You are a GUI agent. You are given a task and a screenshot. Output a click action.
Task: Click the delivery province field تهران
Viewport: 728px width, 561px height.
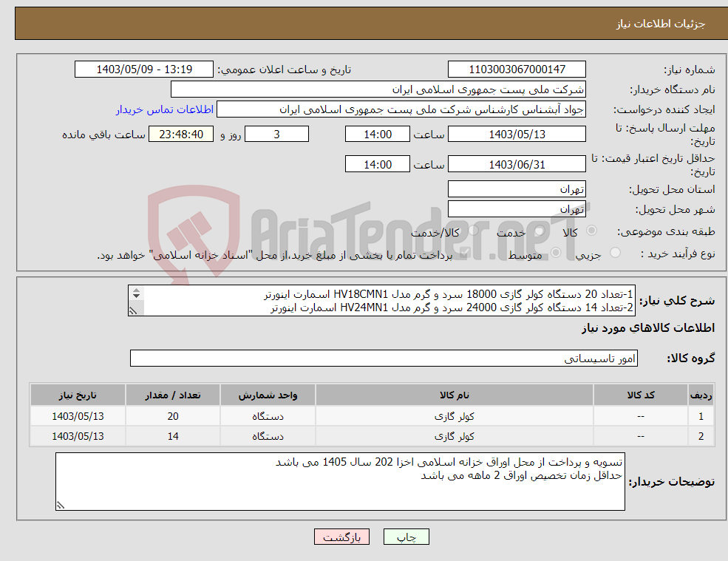517,189
